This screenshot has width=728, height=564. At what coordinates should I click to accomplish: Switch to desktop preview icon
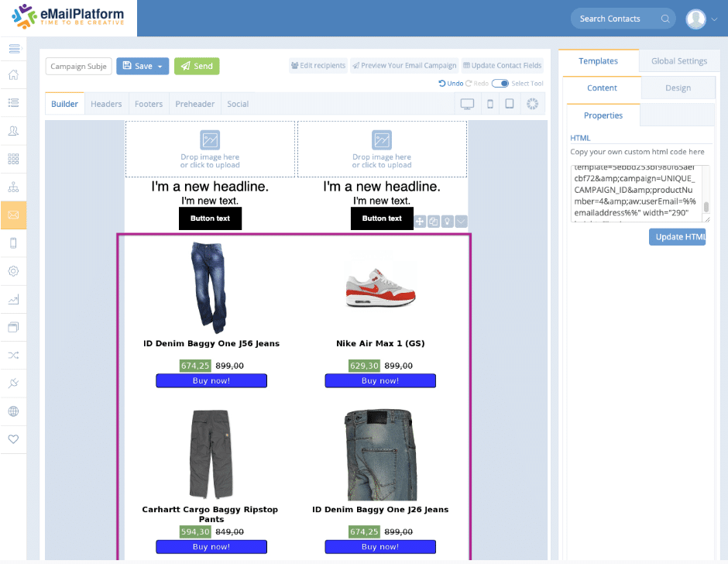tap(467, 104)
